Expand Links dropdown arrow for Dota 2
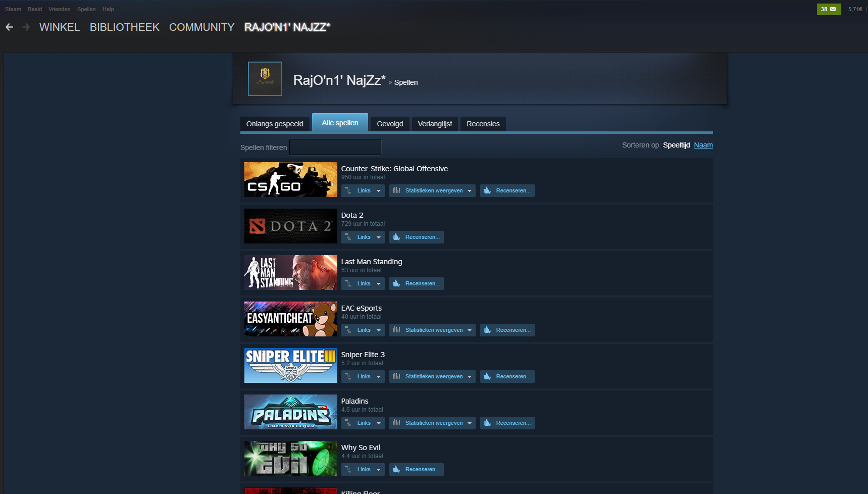 click(379, 237)
